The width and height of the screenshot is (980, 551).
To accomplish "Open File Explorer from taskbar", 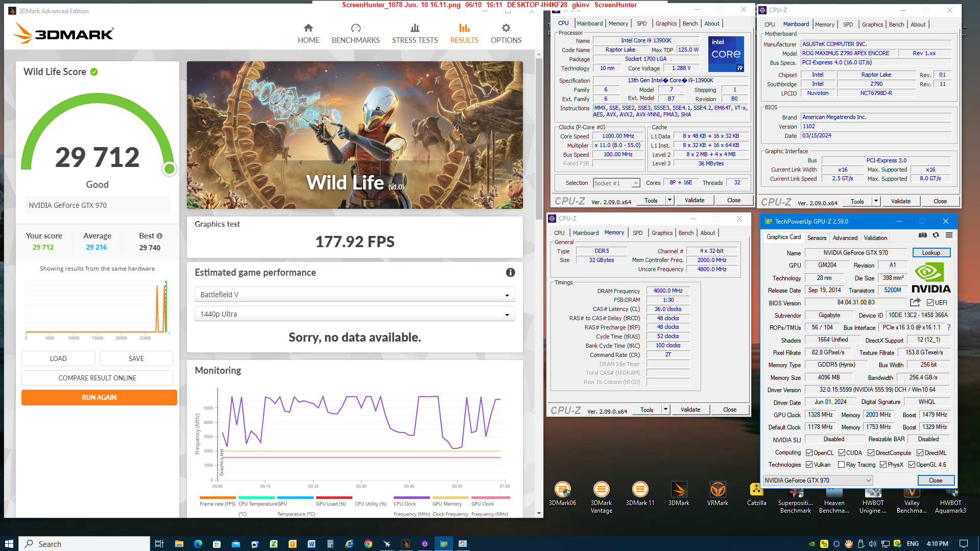I will [x=179, y=544].
